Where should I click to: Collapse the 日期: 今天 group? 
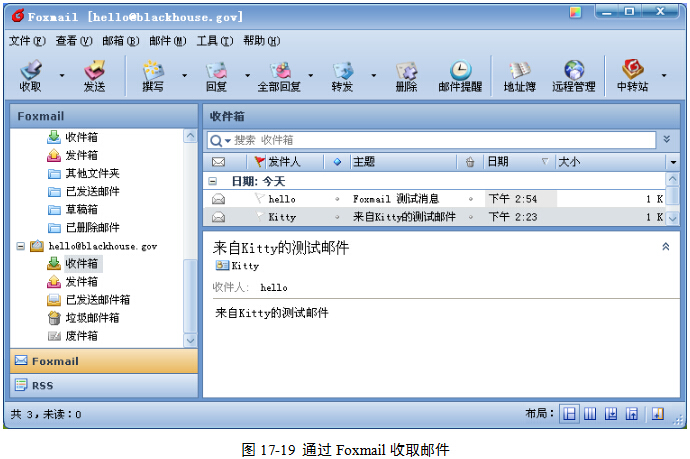click(213, 181)
